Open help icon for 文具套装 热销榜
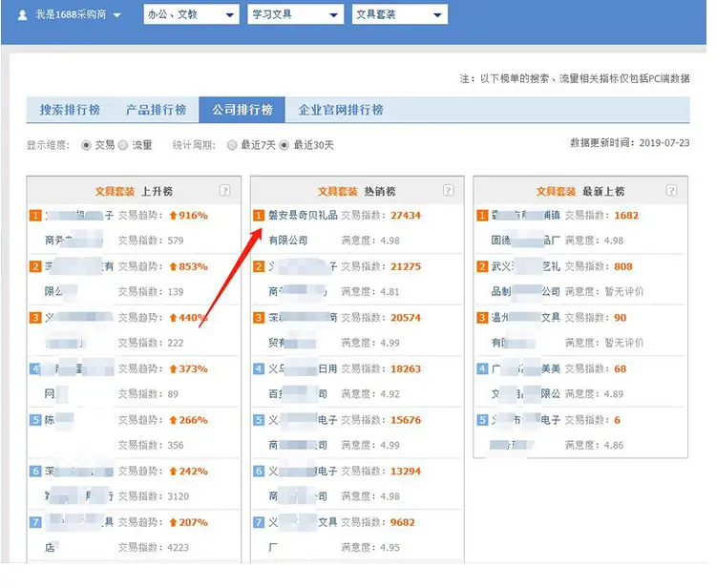The height and width of the screenshot is (588, 716). (449, 190)
